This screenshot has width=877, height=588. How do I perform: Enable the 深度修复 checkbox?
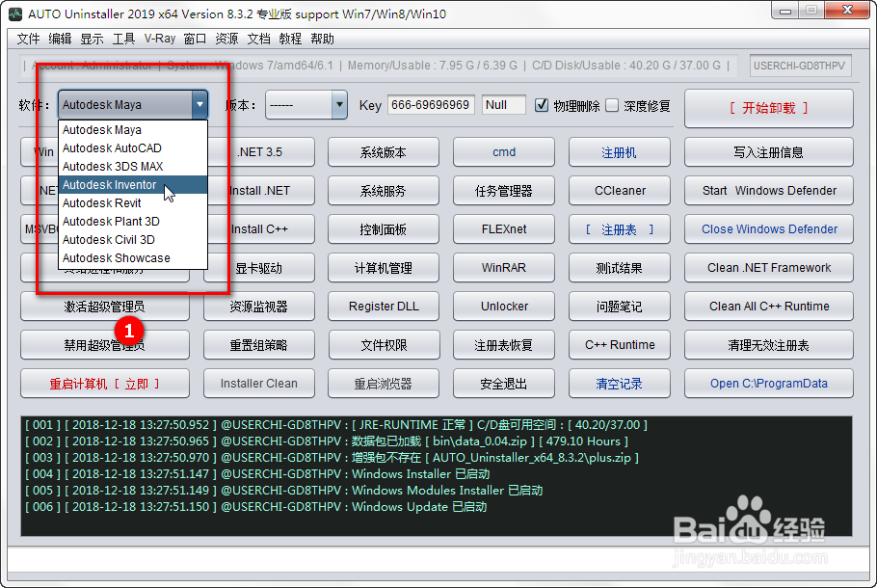click(x=612, y=105)
